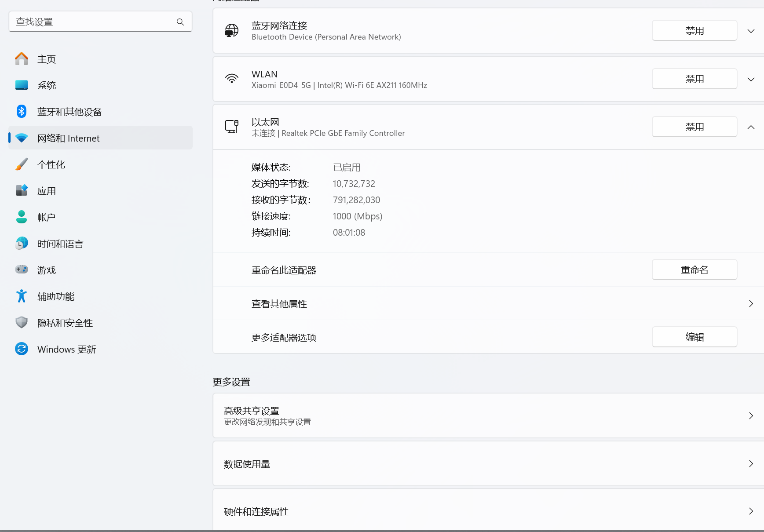Select 网络和 Internet in the sidebar
The image size is (764, 532).
[x=68, y=138]
